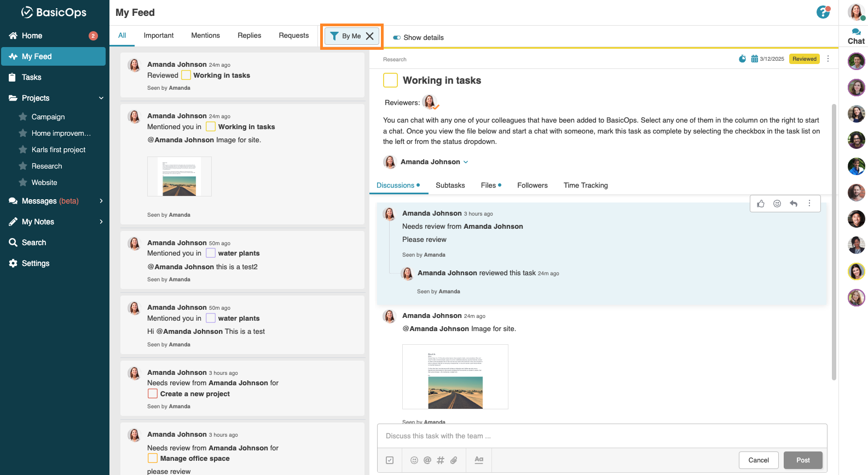Screen dimensions: 868x475
Task: Click the thumbs-up like icon
Action: 761,204
